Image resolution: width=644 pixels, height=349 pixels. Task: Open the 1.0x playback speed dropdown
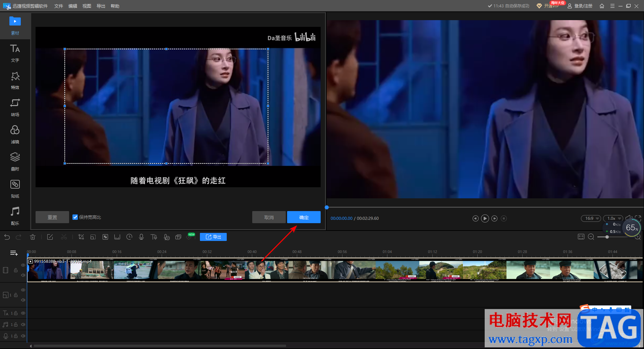coord(613,218)
